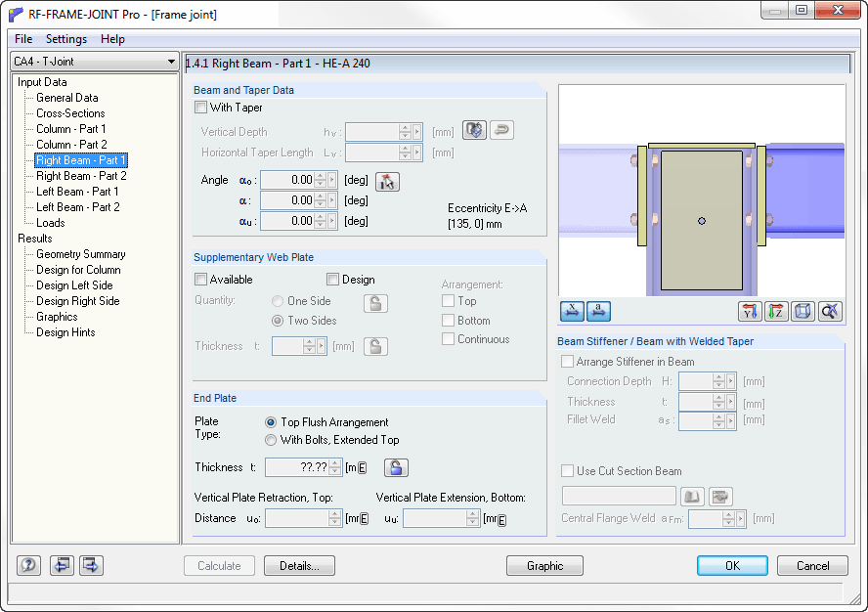This screenshot has height=612, width=868.
Task: Tick the Continuous arrangement checkbox
Action: (449, 339)
